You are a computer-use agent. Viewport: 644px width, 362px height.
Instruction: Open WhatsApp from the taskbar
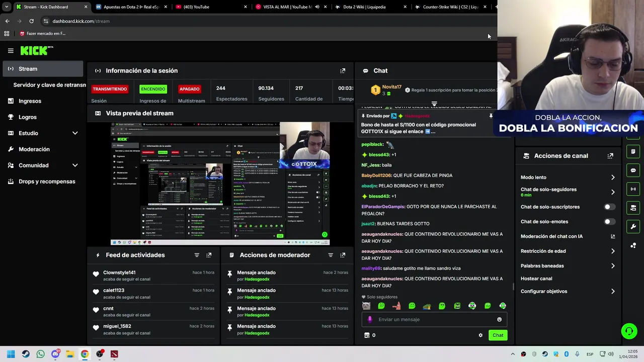point(40,354)
